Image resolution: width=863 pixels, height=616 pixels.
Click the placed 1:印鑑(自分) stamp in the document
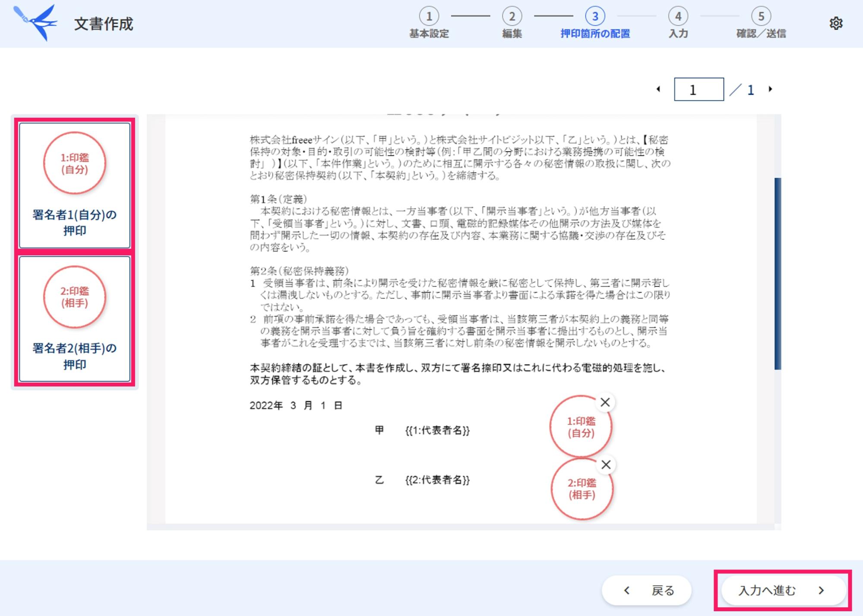point(581,427)
